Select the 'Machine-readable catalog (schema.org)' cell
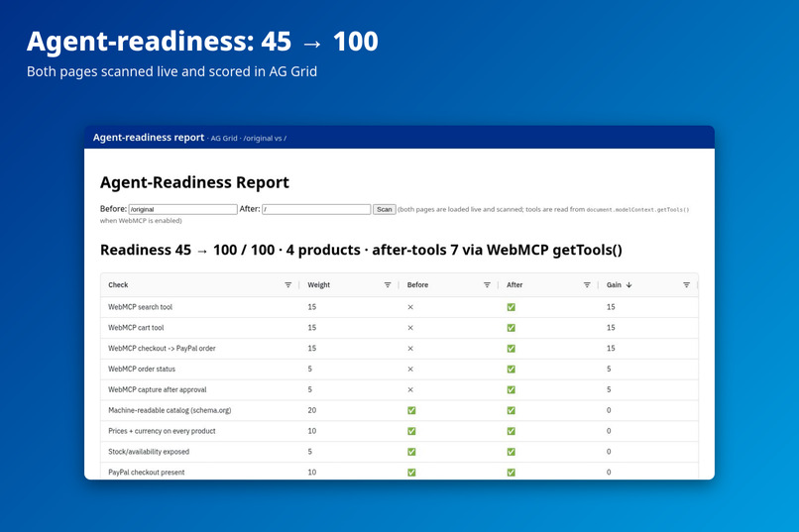The image size is (799, 532). 170,410
